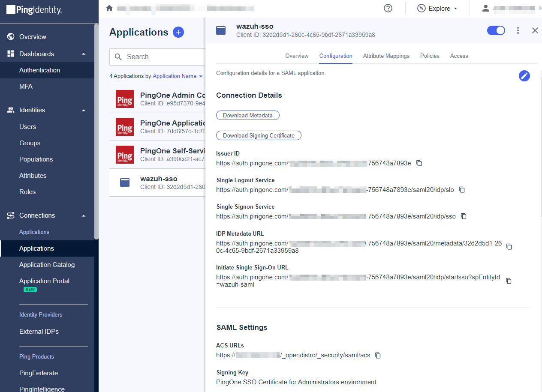Copy the Single Logout Service URL
This screenshot has width=542, height=392.
click(x=462, y=190)
